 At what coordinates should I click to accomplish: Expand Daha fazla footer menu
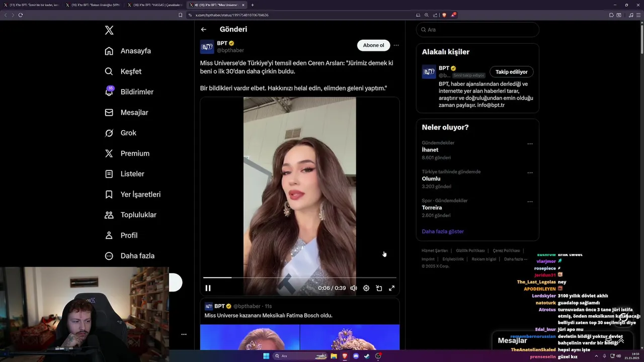pyautogui.click(x=516, y=259)
